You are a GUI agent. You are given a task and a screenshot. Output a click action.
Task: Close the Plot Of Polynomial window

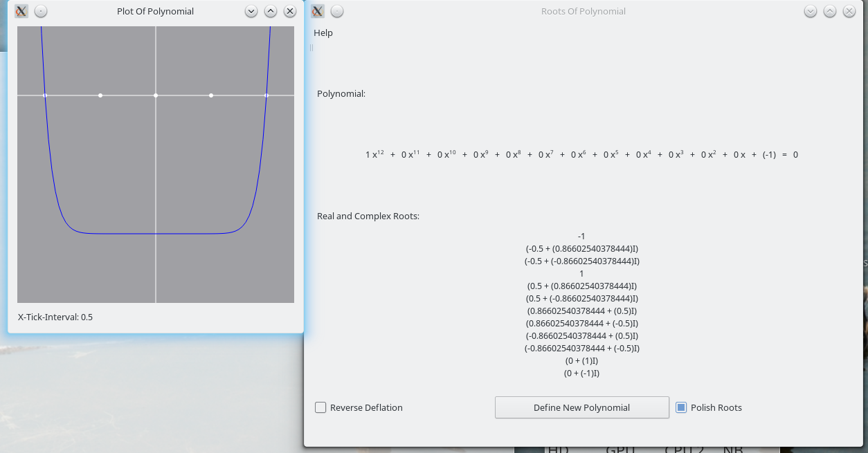[290, 11]
